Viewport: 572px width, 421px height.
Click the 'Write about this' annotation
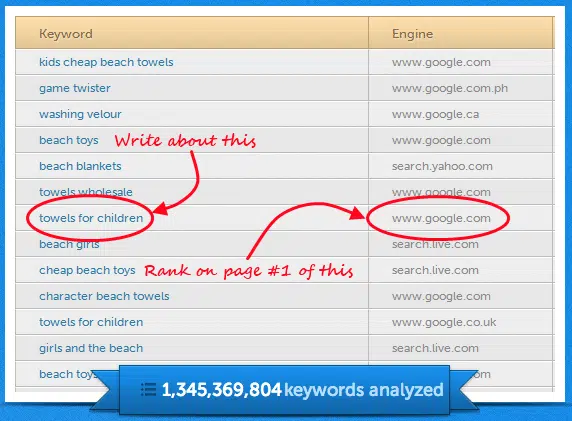click(x=185, y=140)
